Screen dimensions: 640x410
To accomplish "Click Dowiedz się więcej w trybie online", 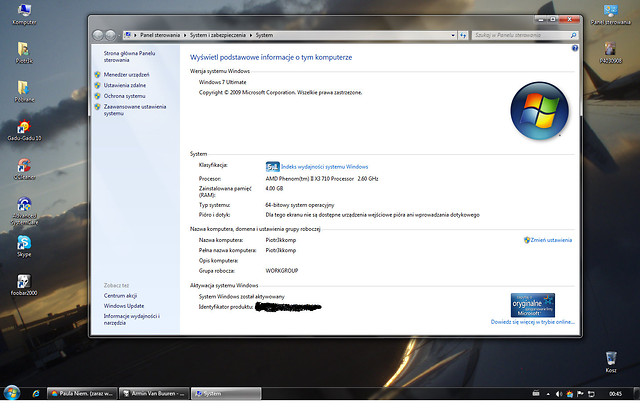I will 533,322.
